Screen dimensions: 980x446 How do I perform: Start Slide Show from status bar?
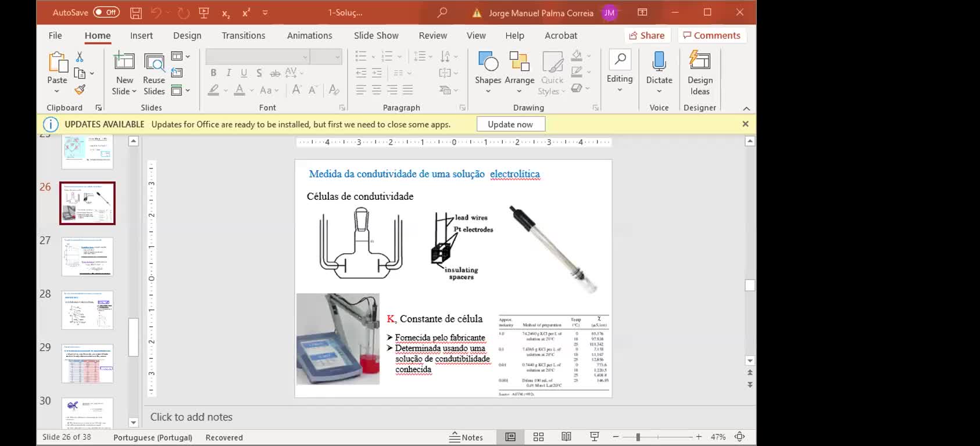tap(594, 437)
